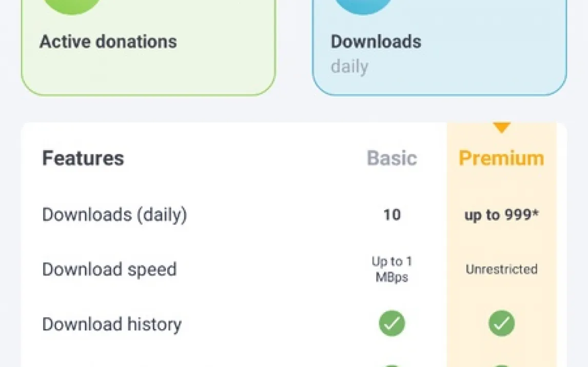Click the "Up to 1 MBps" Basic speed

392,270
